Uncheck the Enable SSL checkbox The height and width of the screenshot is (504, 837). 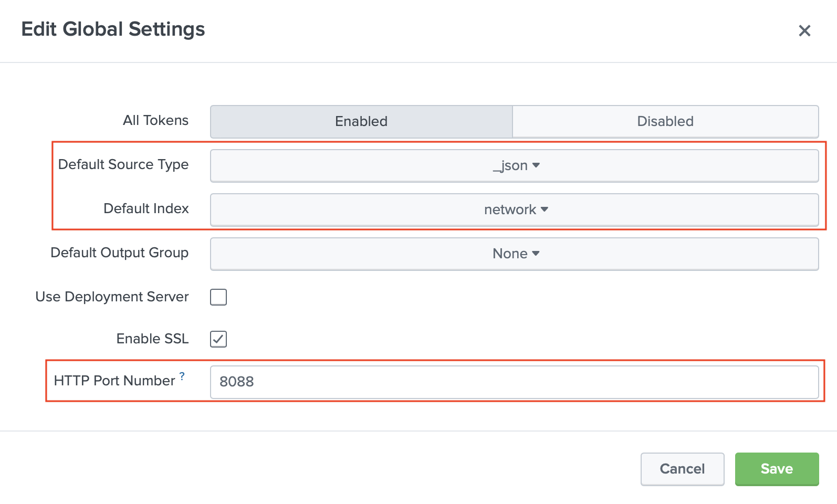(218, 339)
